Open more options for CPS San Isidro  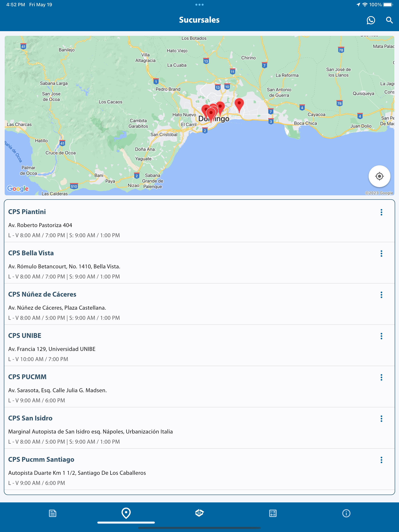pos(381,419)
